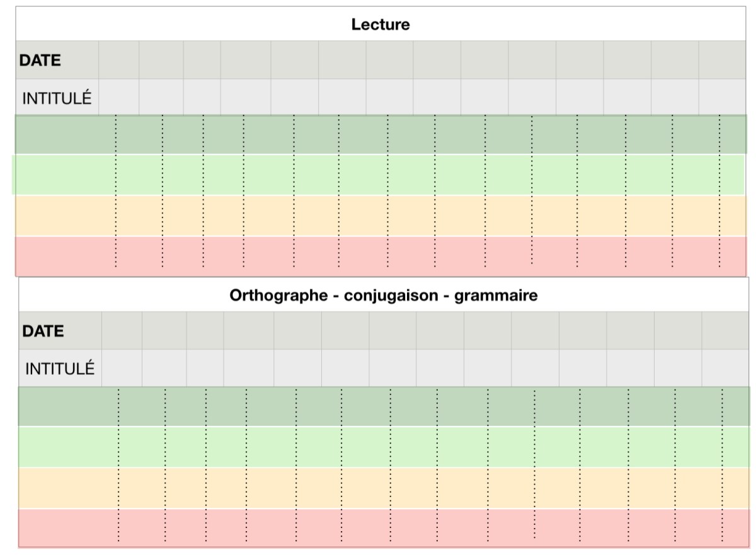This screenshot has height=557, width=756.
Task: Click first empty date cell in Orthographe table
Action: pyautogui.click(x=122, y=331)
